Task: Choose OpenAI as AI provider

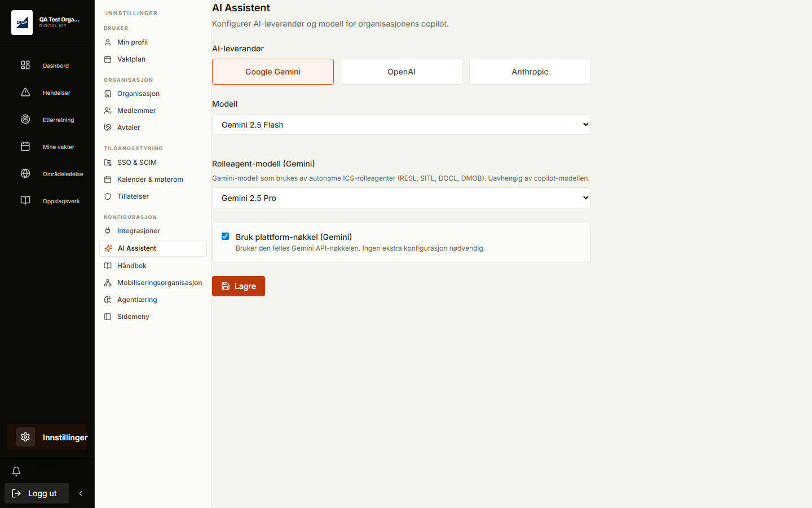Action: tap(401, 72)
